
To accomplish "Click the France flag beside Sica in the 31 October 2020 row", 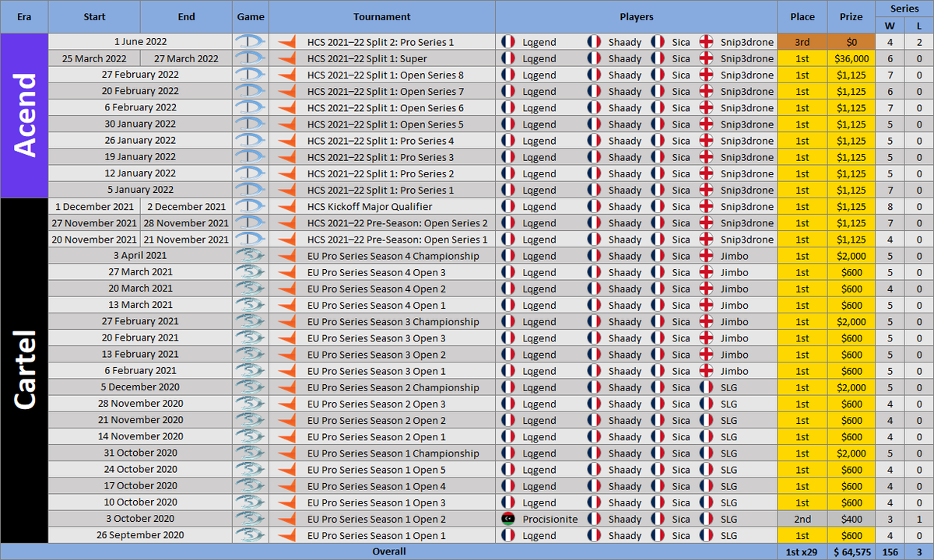I will click(x=658, y=453).
